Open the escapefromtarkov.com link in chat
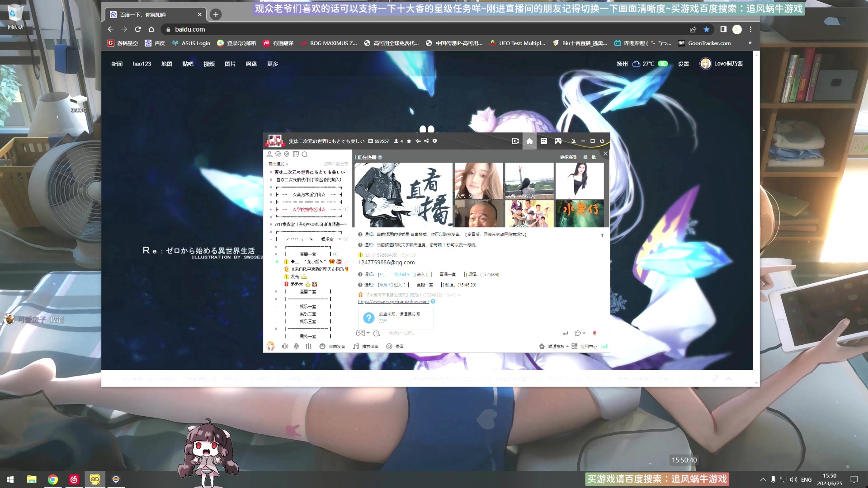This screenshot has width=868, height=488. tap(393, 301)
